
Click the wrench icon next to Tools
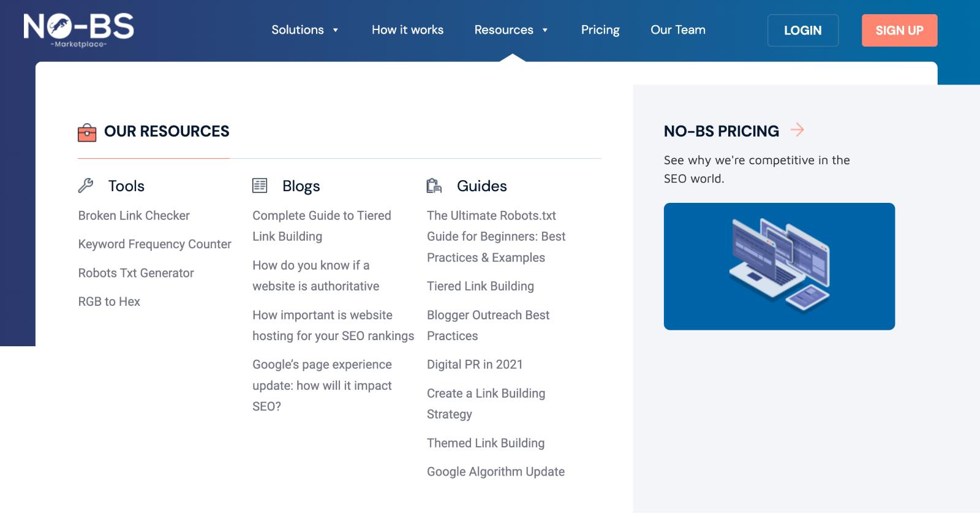click(86, 186)
